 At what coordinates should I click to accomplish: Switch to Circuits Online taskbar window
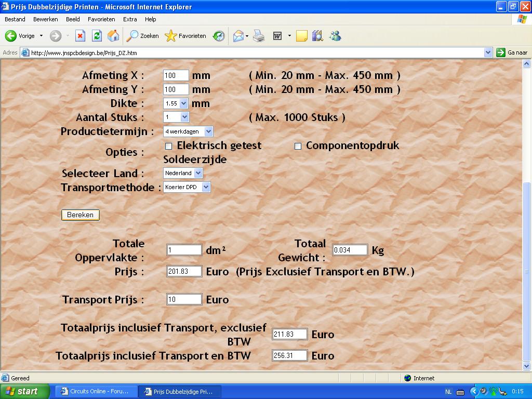96,391
